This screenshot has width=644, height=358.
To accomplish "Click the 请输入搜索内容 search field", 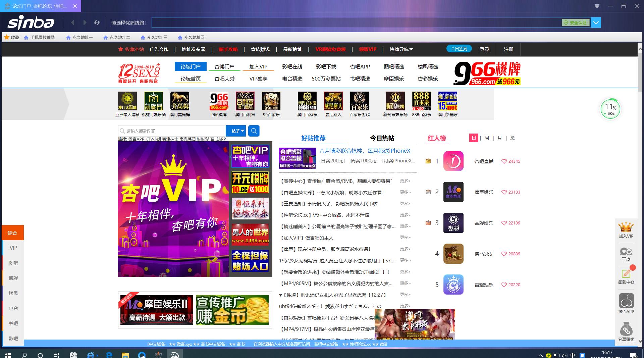I will click(x=172, y=131).
